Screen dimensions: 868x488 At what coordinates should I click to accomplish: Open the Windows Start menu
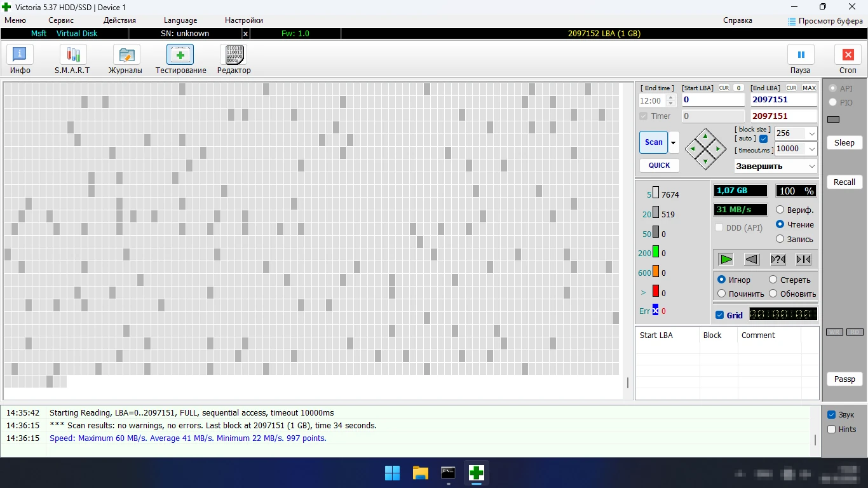click(392, 473)
